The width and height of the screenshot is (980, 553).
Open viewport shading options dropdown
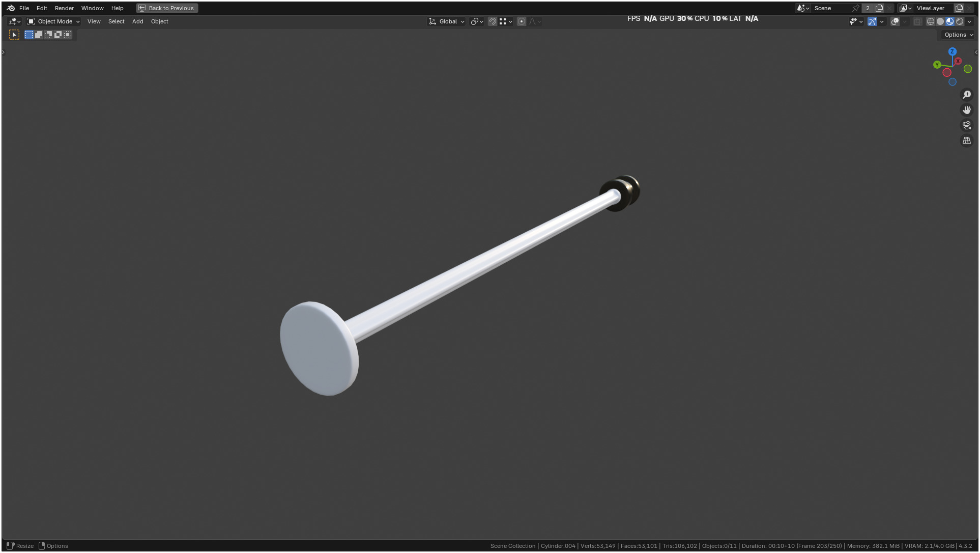pos(969,21)
